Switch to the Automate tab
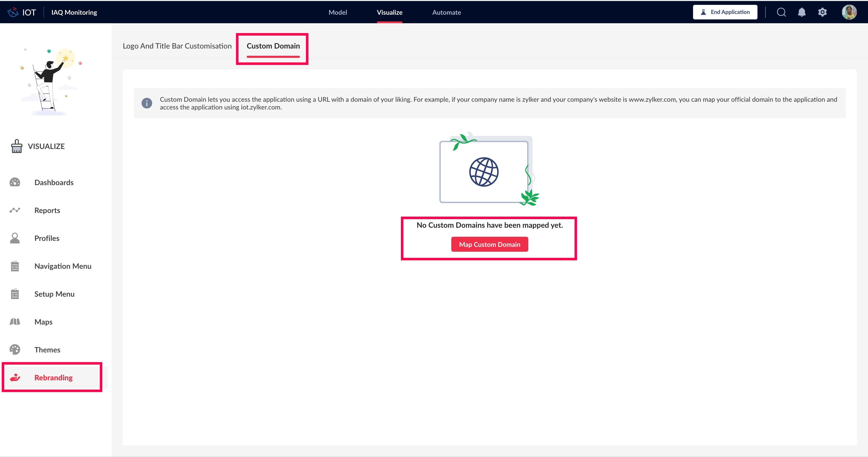Image resolution: width=868 pixels, height=457 pixels. pyautogui.click(x=446, y=12)
